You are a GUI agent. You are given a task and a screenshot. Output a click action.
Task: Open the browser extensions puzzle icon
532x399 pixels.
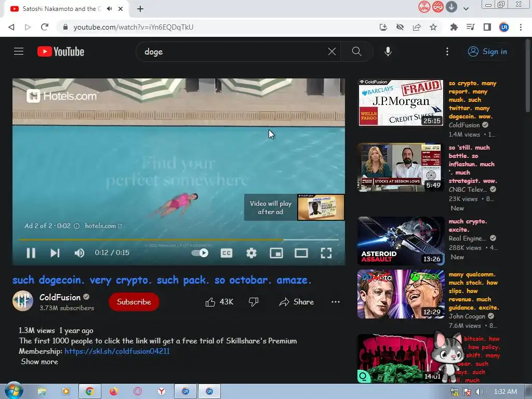pos(454,27)
